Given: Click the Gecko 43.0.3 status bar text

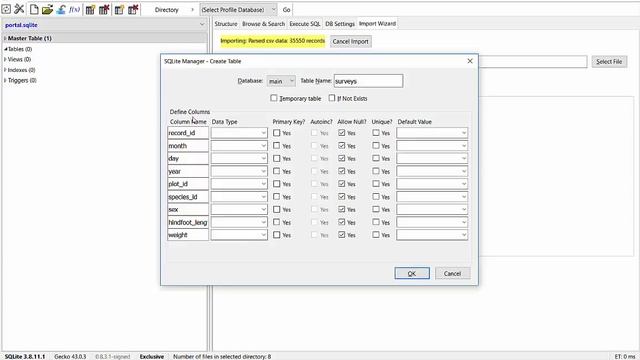Looking at the screenshot, I should [x=70, y=356].
